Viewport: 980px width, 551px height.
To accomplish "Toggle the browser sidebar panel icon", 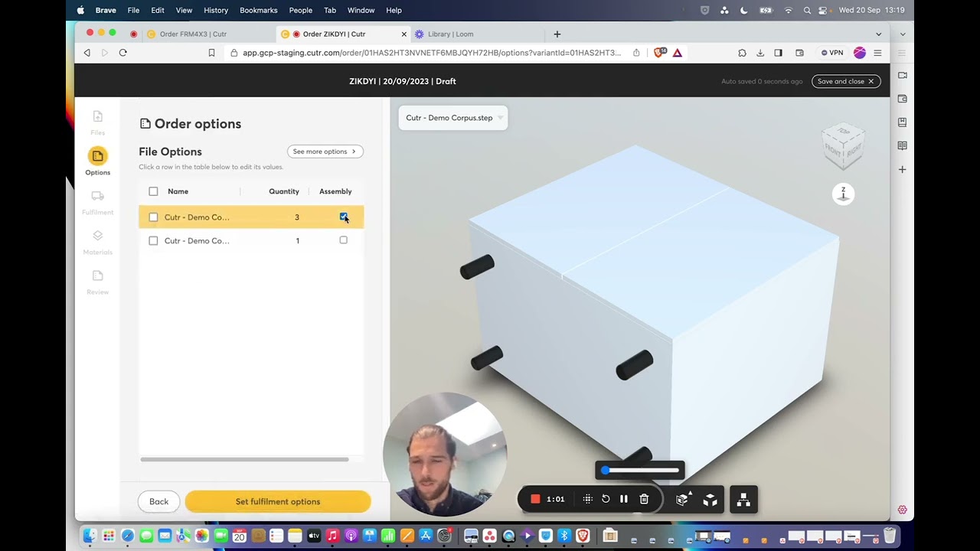I will point(779,53).
